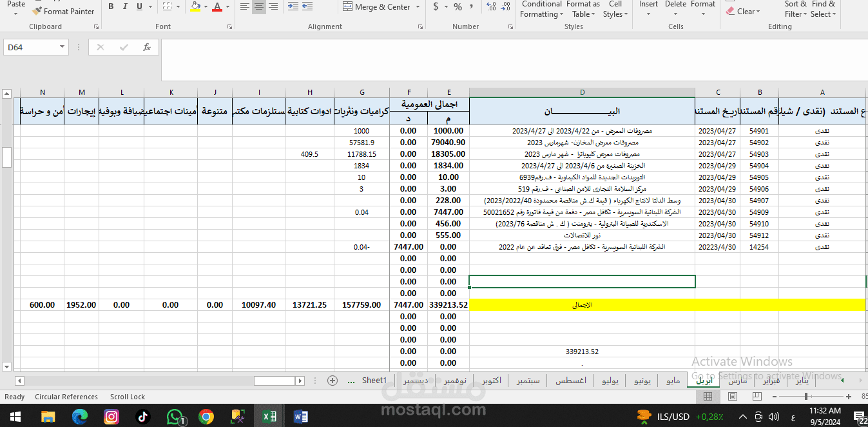Apply the yellow Fill Color bucket
868x427 pixels.
[196, 7]
